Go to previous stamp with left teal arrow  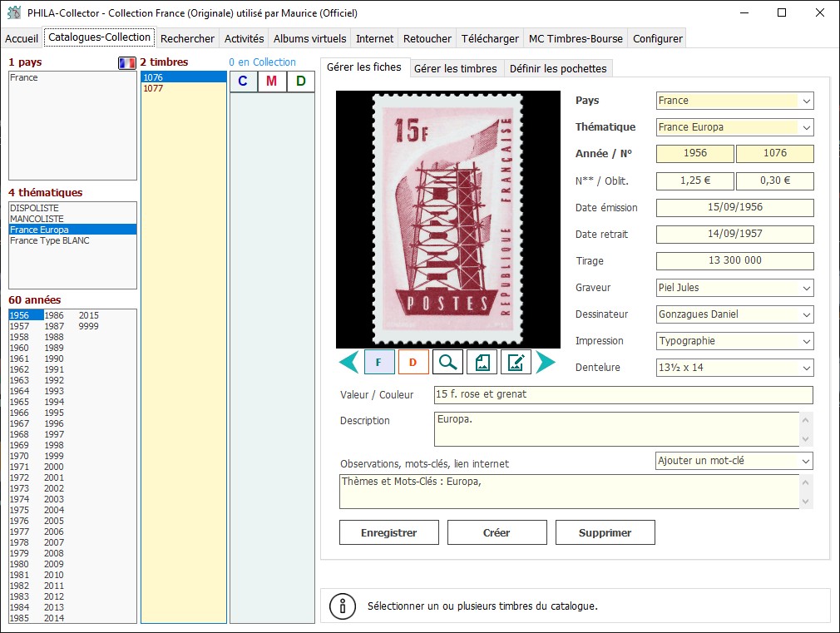click(x=349, y=363)
